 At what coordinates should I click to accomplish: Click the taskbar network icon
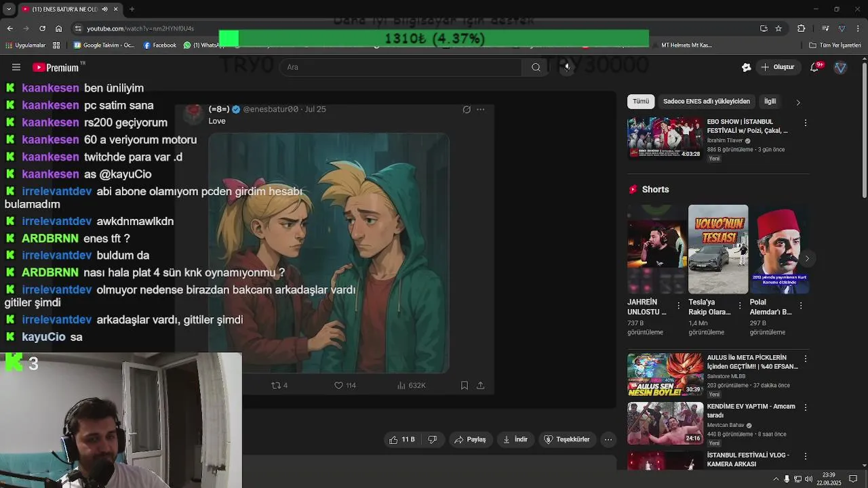click(x=797, y=479)
